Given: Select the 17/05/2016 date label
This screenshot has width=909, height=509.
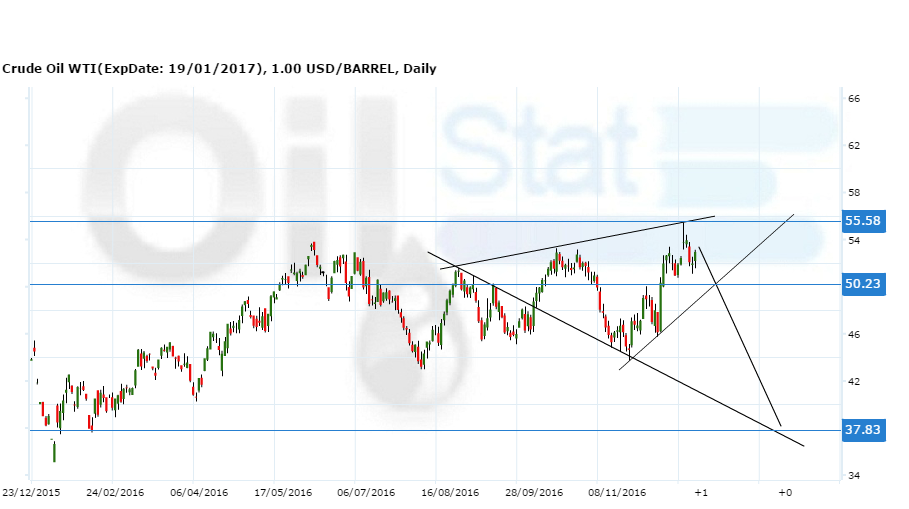Looking at the screenshot, I should pos(282,493).
